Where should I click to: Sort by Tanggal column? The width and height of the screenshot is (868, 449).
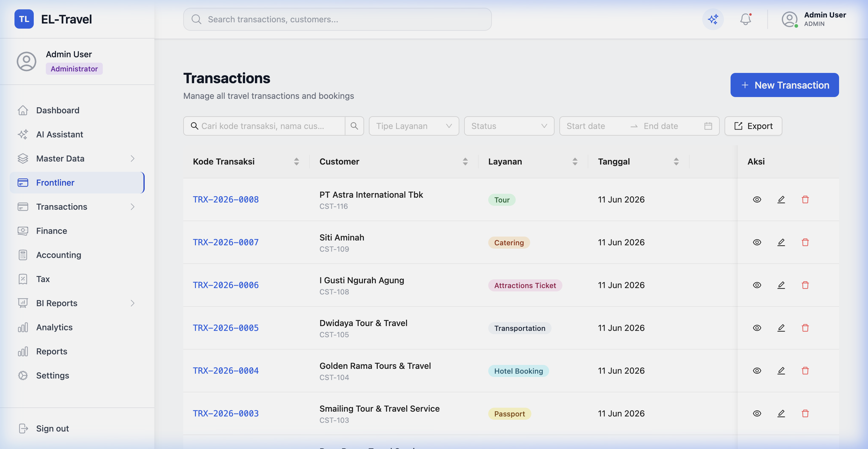[x=676, y=161]
